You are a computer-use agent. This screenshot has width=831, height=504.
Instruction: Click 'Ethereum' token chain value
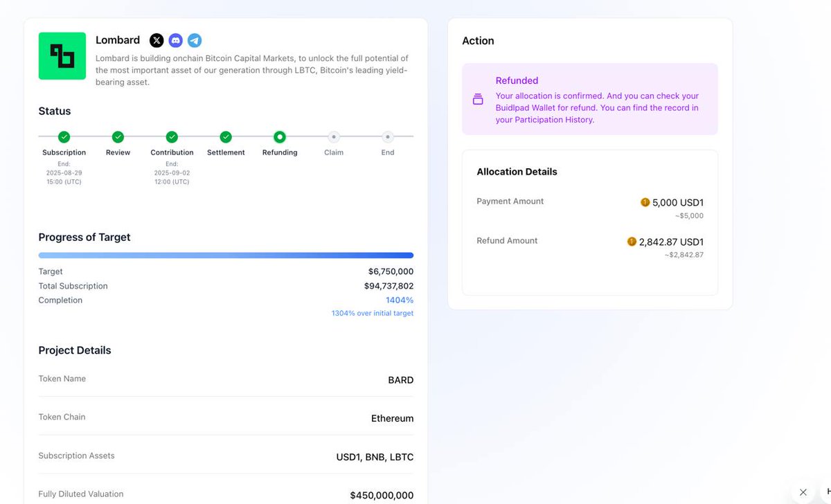click(x=393, y=419)
